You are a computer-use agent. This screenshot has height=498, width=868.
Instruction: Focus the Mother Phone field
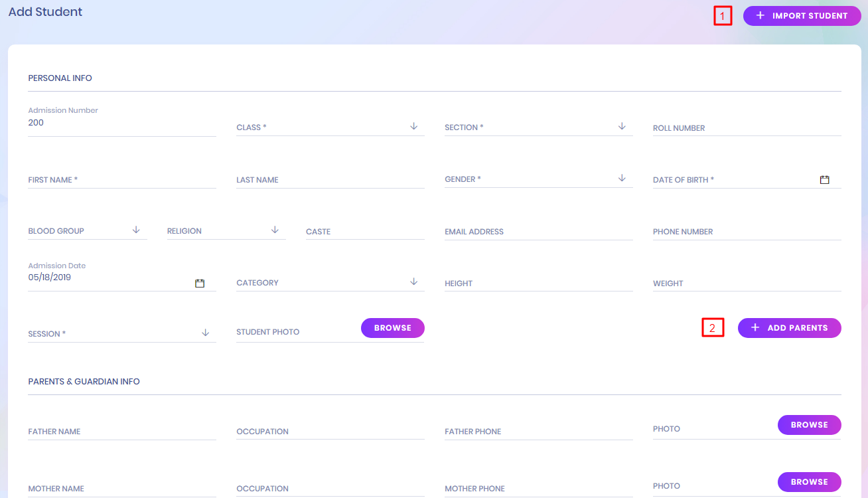(538, 489)
